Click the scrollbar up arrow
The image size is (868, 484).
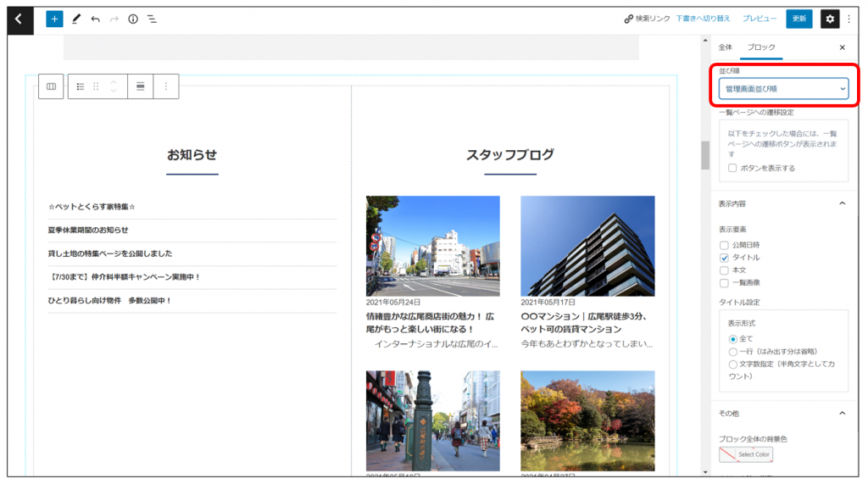705,41
